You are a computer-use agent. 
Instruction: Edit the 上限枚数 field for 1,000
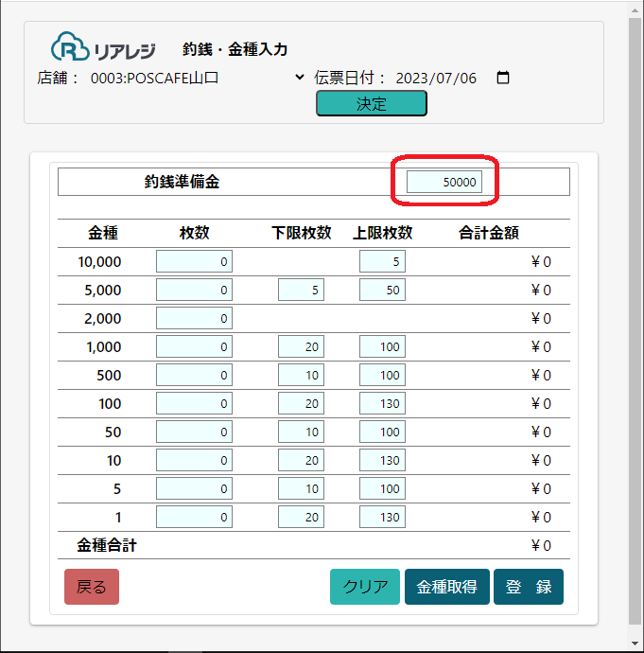[x=382, y=346]
